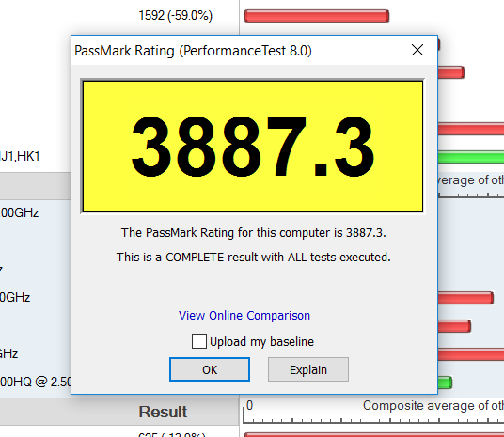This screenshot has width=504, height=437.
Task: Select the row ending in '00HQ @ 2.50'
Action: (x=36, y=382)
